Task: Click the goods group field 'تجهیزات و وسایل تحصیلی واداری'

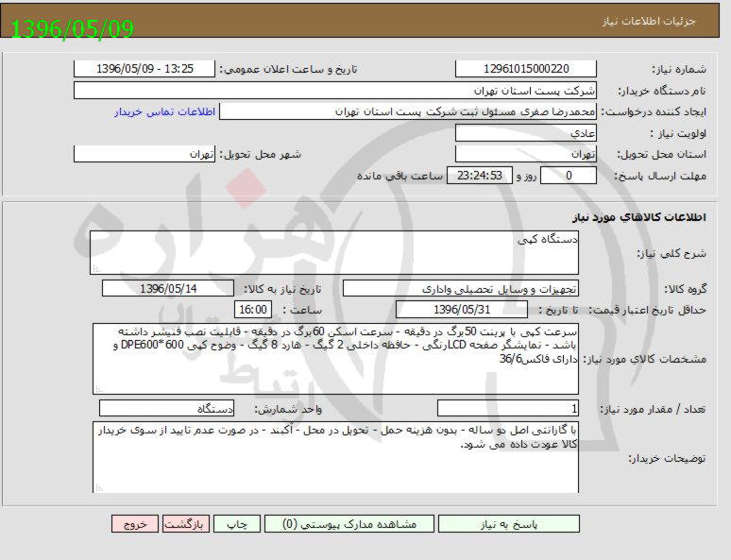Action: 461,289
